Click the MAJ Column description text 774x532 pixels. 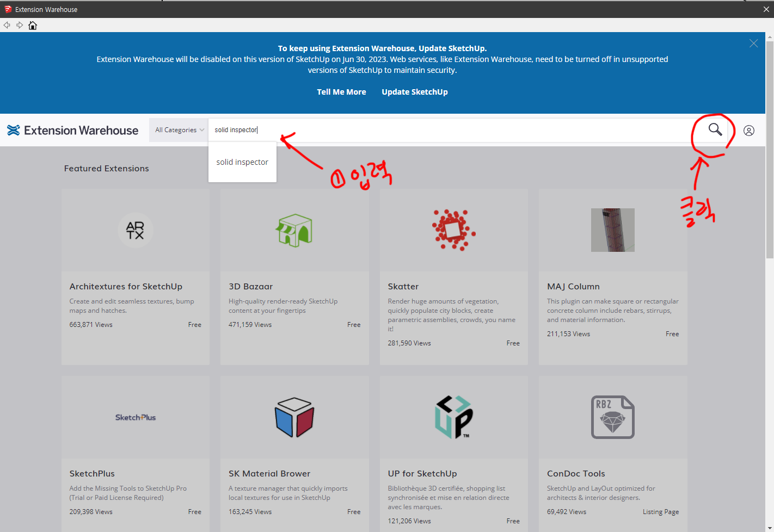[613, 311]
